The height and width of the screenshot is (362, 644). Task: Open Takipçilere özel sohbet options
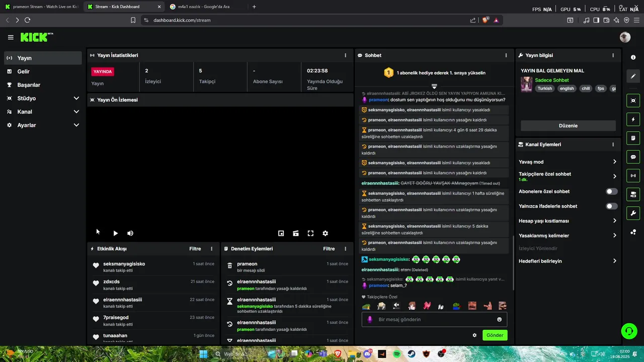568,176
